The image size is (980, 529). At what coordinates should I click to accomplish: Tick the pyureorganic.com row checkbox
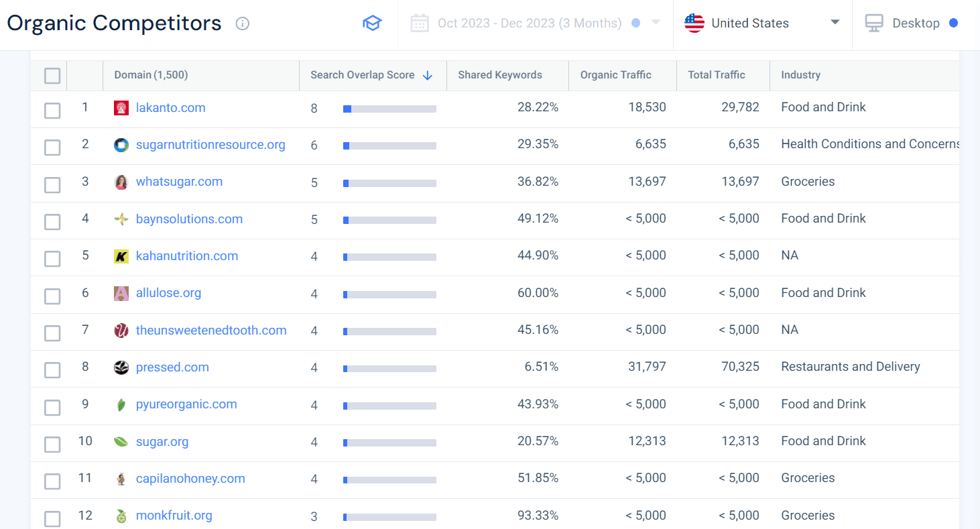click(x=52, y=408)
